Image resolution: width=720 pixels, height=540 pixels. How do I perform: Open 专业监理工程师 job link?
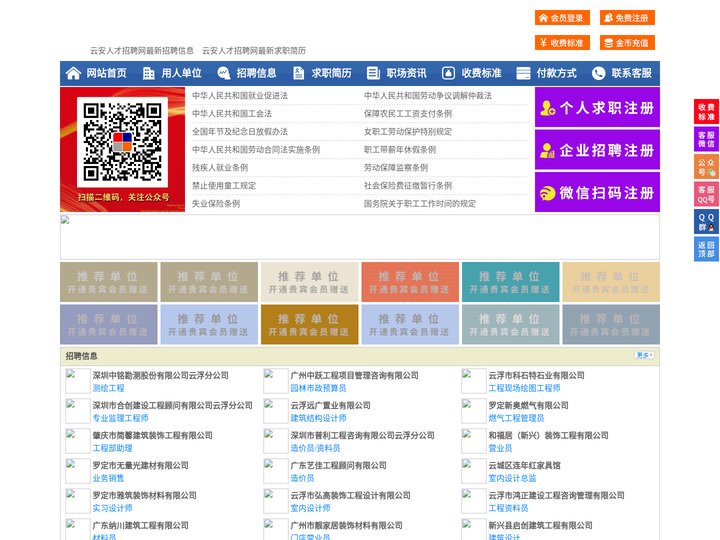pyautogui.click(x=120, y=418)
